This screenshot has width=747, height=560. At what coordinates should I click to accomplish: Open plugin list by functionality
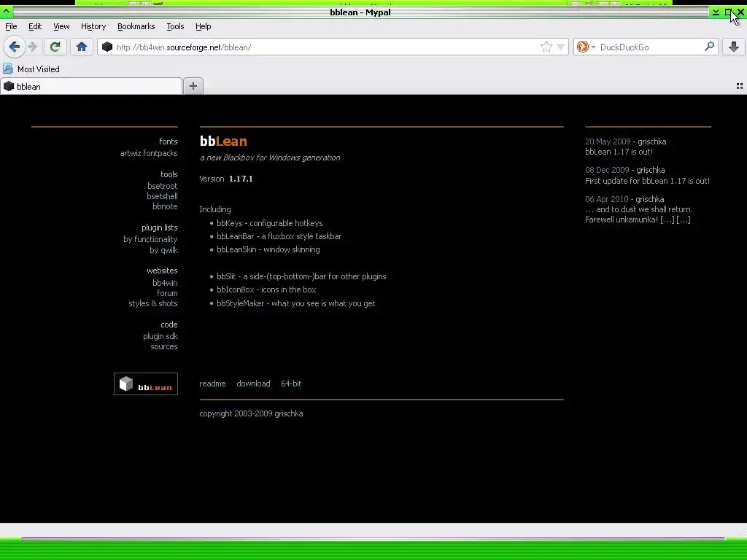[x=150, y=239]
